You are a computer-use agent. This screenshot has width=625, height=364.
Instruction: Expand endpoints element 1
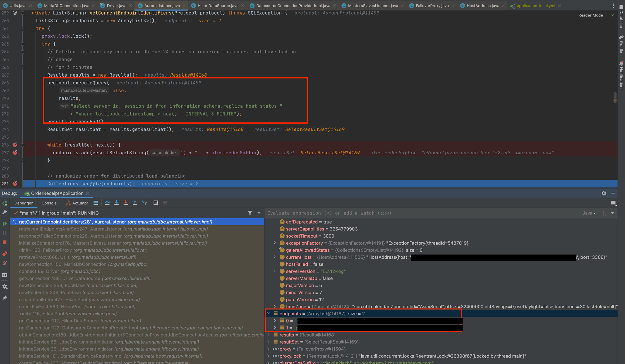click(275, 328)
